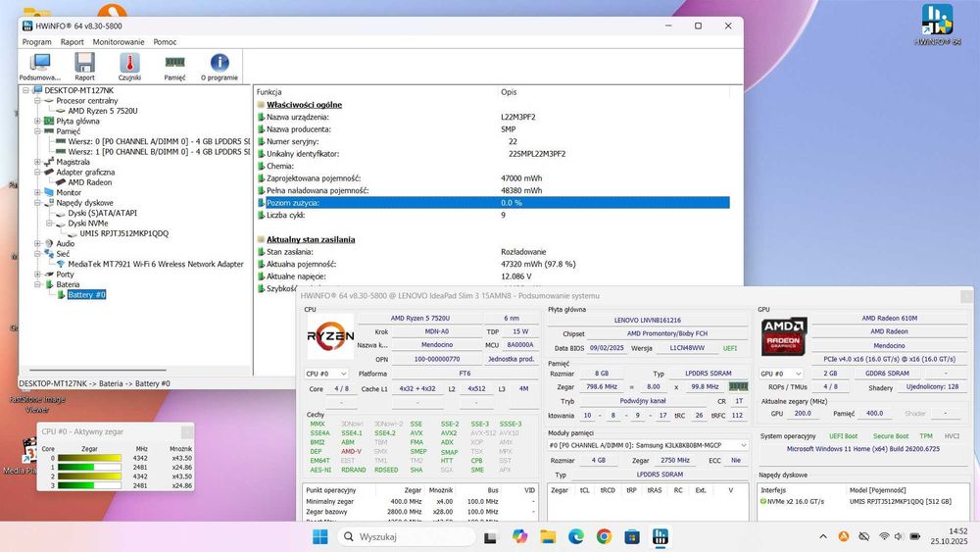
Task: Open the HWiNFO 64 desktop shortcut
Action: (937, 25)
